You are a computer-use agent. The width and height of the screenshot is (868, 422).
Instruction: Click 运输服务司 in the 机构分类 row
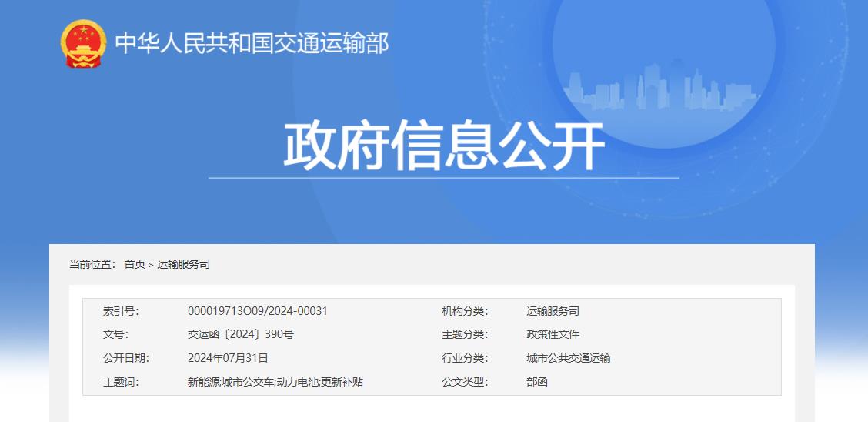point(553,311)
